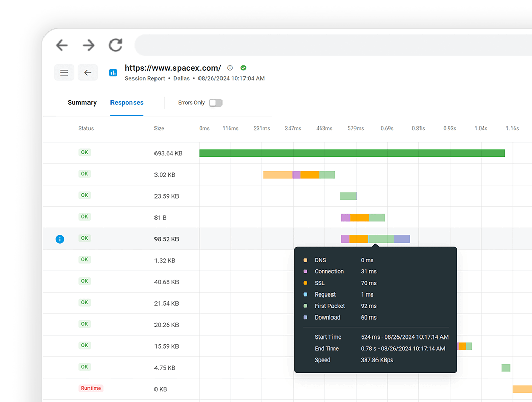Screen dimensions: 532x402
Task: Reload the page with refresh icon
Action: tap(116, 45)
